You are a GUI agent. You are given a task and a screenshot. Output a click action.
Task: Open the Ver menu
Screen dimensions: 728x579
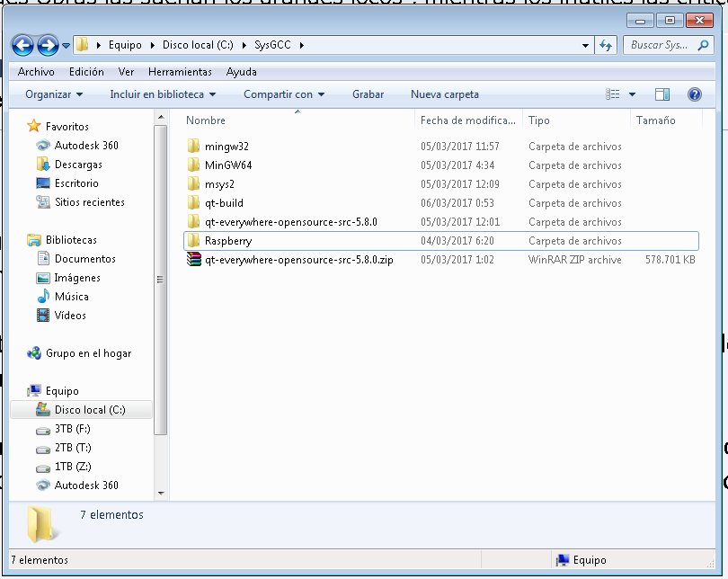click(x=126, y=72)
